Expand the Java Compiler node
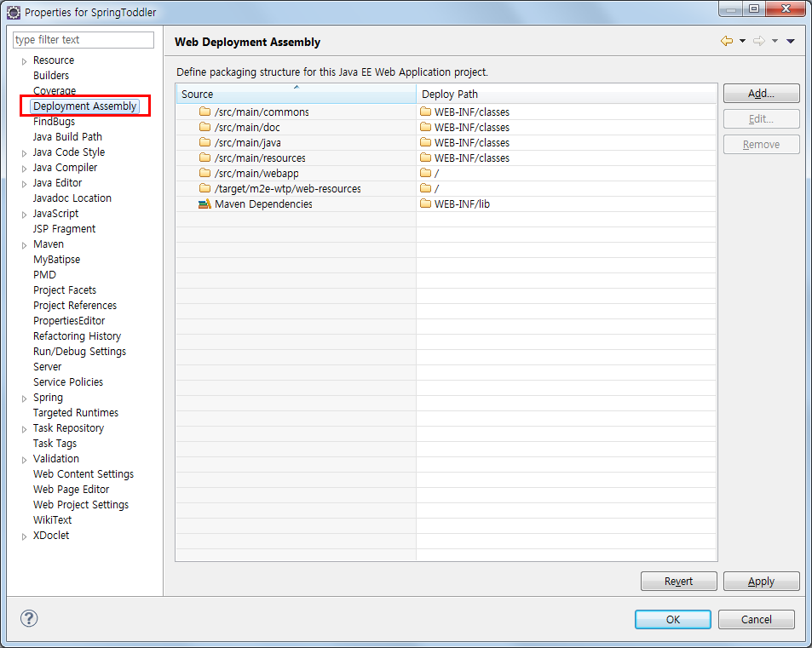The width and height of the screenshot is (812, 648). 24,169
